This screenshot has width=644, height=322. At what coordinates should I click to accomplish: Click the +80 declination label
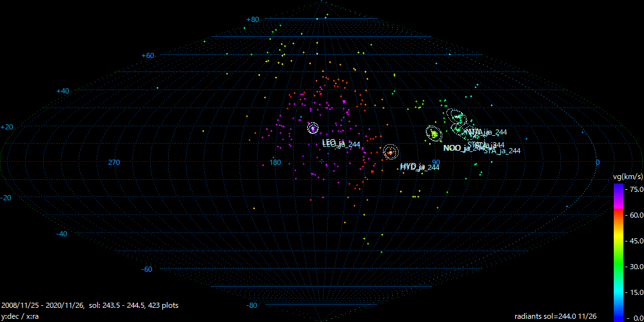(x=252, y=20)
